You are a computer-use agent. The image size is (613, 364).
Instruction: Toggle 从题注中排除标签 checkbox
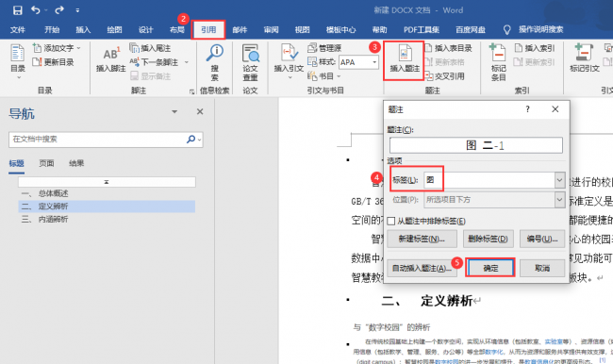[x=391, y=222]
